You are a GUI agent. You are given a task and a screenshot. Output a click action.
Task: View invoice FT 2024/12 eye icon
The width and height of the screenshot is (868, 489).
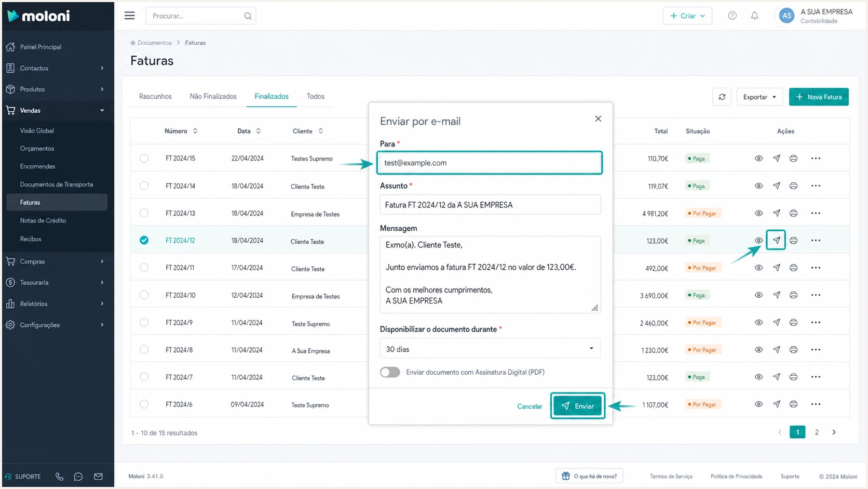coord(758,240)
